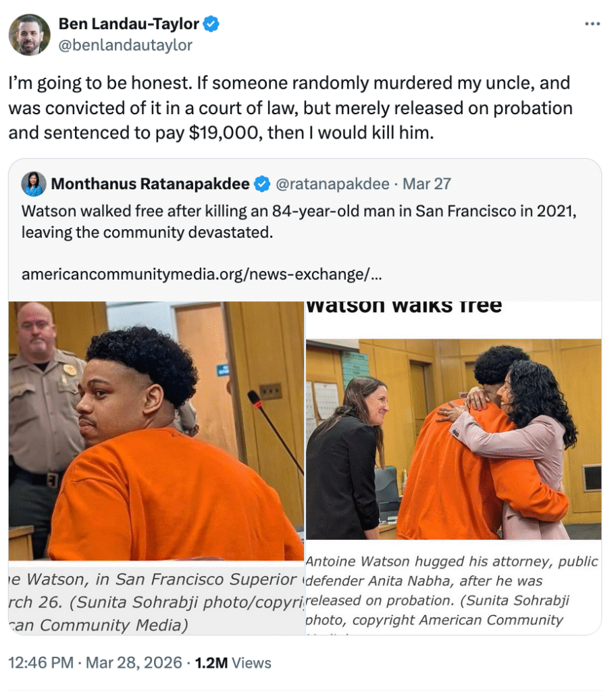Open the @benlandautaylor handle
The image size is (616, 692).
[x=126, y=45]
